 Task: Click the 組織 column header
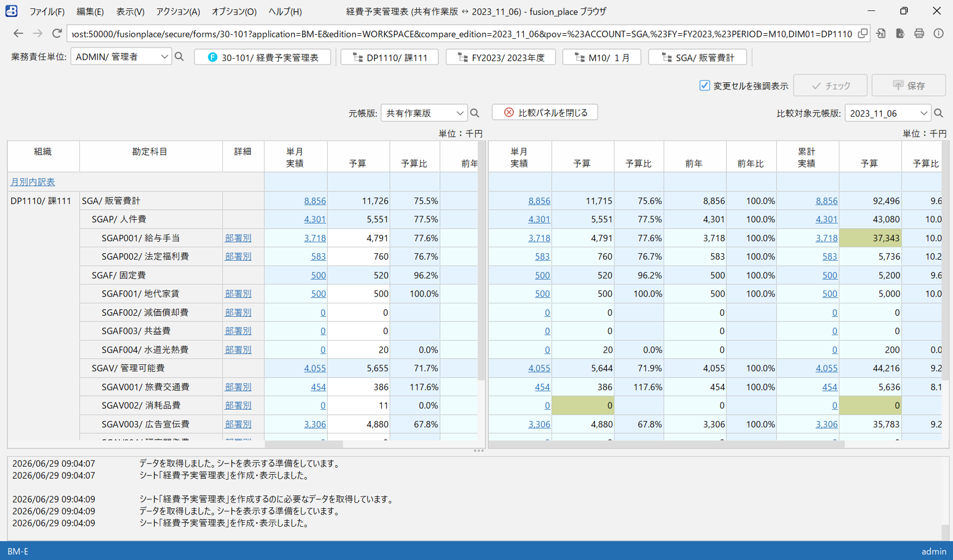tap(43, 157)
